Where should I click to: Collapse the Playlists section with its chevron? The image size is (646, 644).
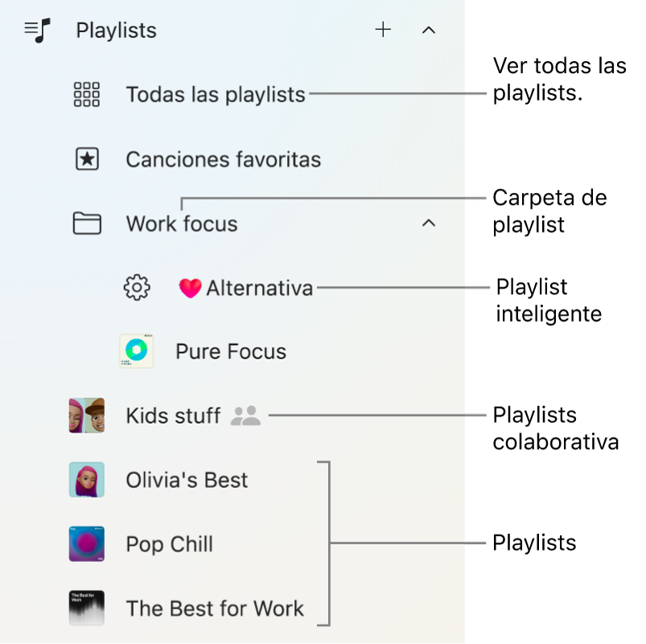pyautogui.click(x=428, y=30)
